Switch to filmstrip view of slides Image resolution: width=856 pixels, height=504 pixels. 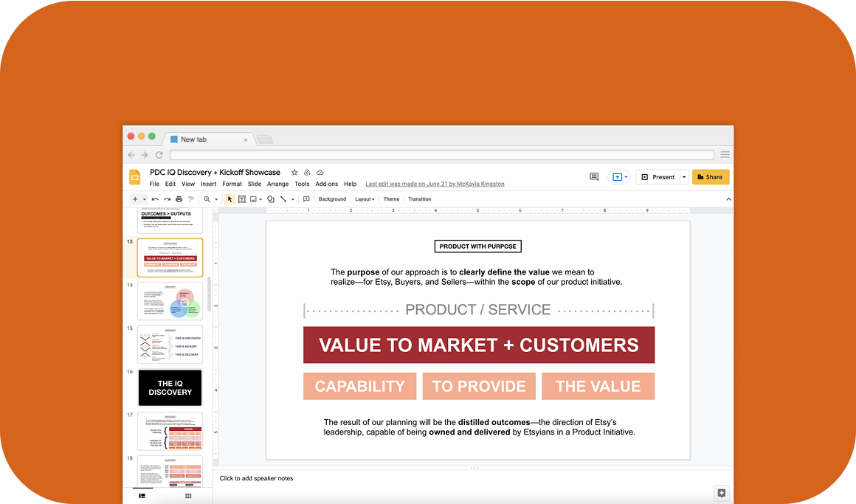pos(142,496)
